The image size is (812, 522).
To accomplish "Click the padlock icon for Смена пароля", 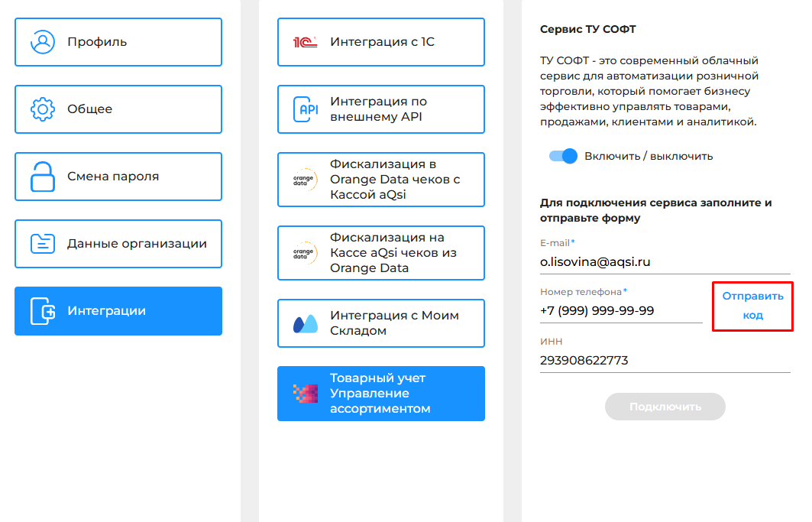I will click(x=43, y=177).
